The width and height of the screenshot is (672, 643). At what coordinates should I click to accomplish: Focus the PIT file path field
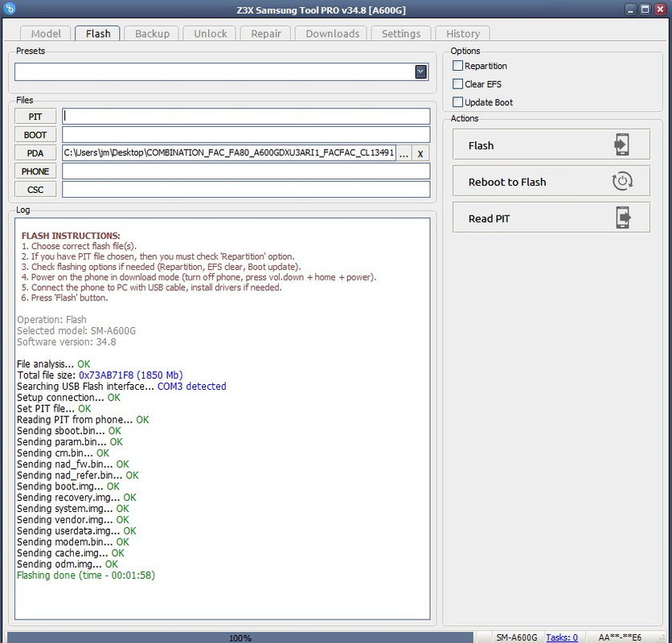coord(246,117)
